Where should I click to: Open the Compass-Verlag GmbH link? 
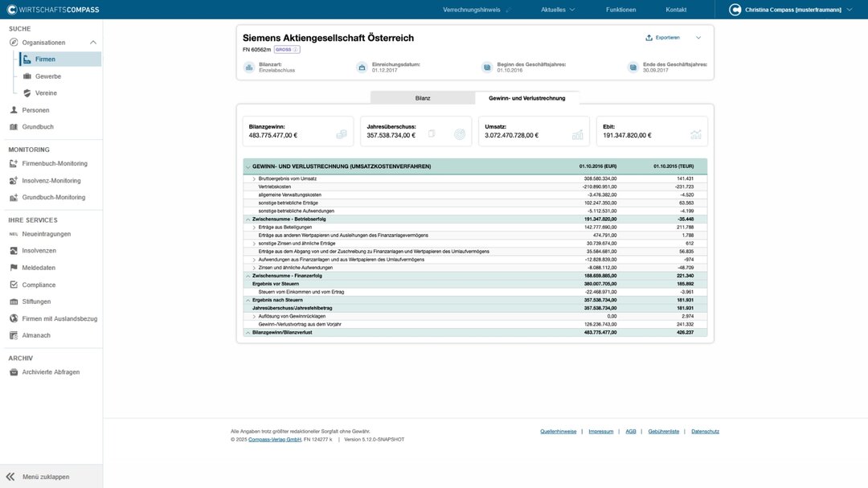pos(275,439)
